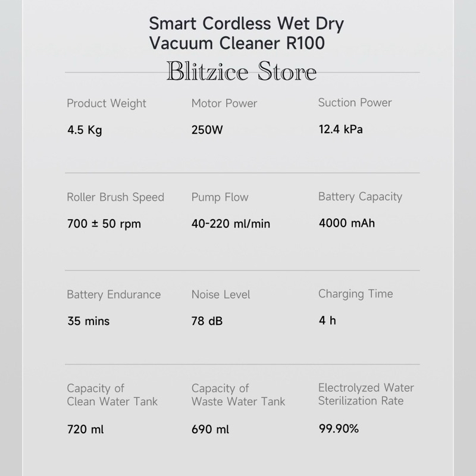Select the 250W value

coord(207,130)
